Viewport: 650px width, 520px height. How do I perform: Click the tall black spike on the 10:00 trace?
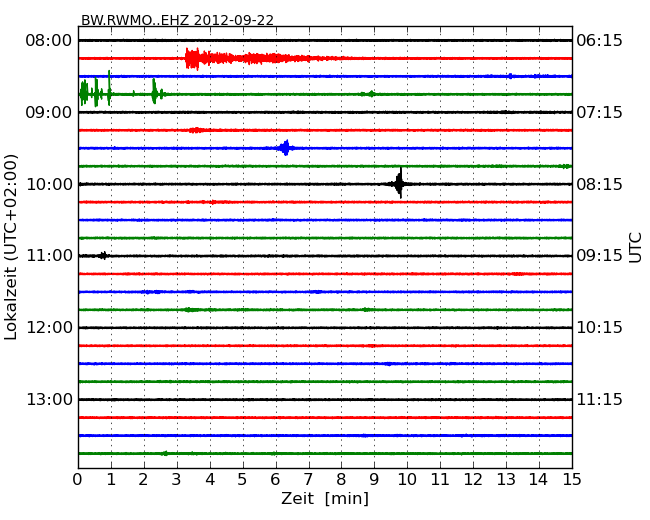400,183
